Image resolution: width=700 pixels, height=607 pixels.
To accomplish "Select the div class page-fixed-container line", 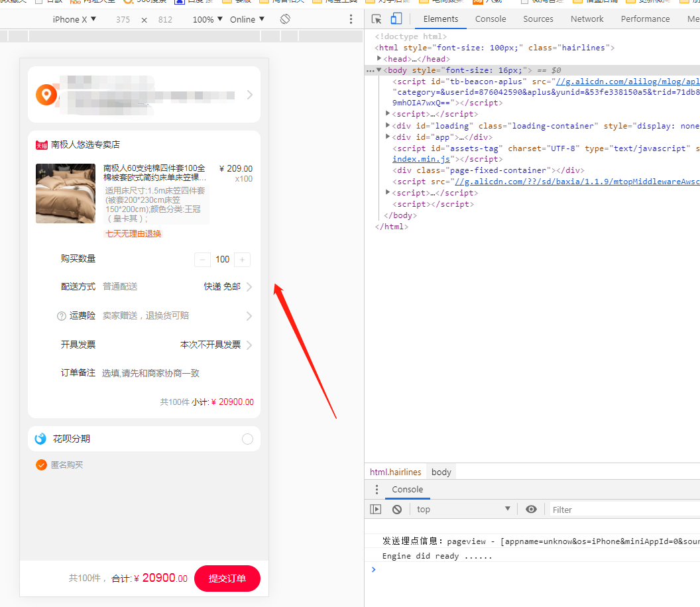I will tap(489, 170).
